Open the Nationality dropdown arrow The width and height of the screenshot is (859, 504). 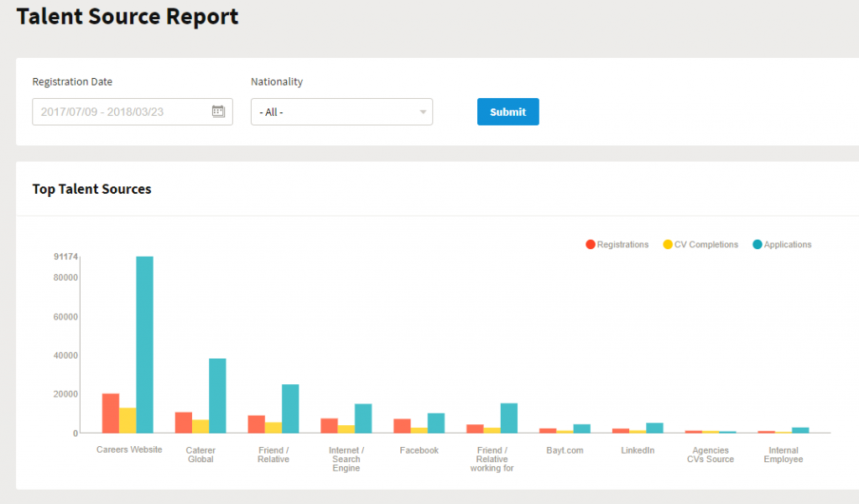click(x=423, y=112)
